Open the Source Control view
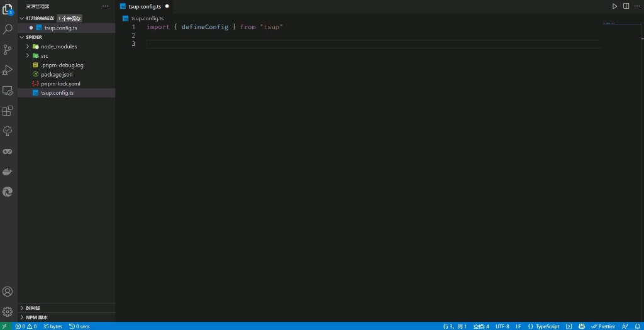Screen dimensions: 644x330 (x=8, y=50)
